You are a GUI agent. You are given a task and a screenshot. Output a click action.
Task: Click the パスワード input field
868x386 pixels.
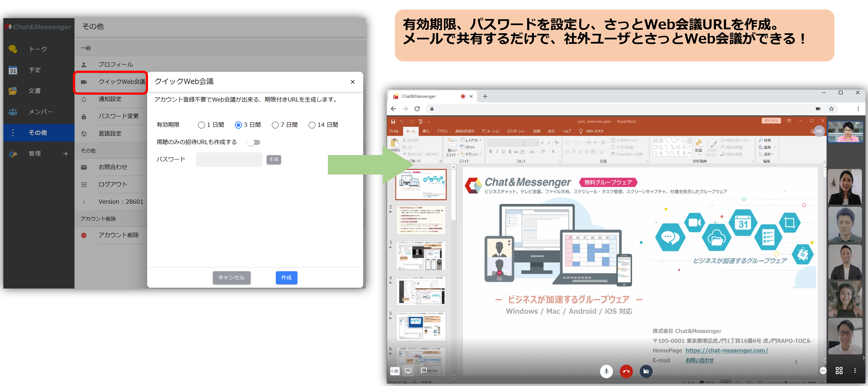click(x=229, y=159)
